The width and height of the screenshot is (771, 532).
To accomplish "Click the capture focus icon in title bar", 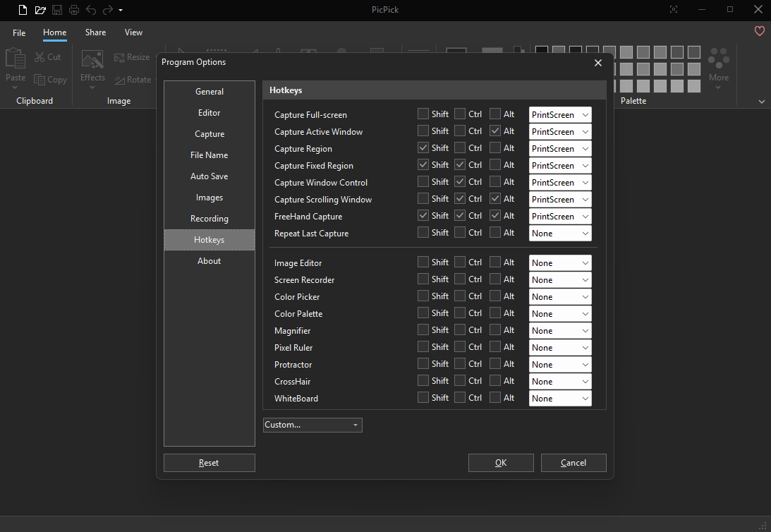I will 674,10.
